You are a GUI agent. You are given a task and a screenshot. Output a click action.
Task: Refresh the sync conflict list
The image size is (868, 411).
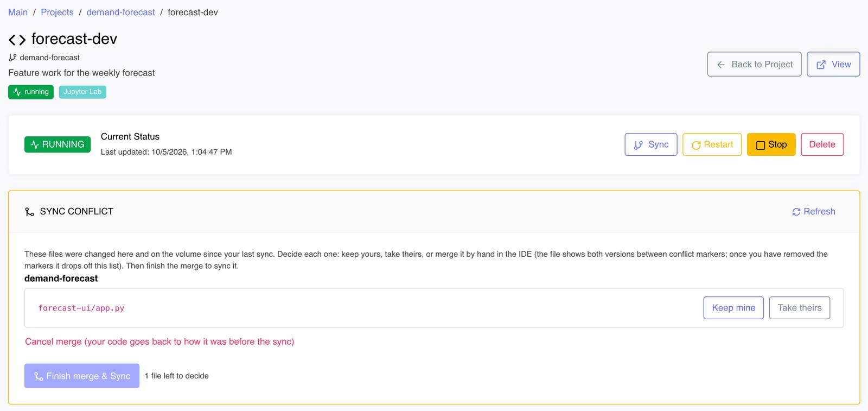coord(814,212)
